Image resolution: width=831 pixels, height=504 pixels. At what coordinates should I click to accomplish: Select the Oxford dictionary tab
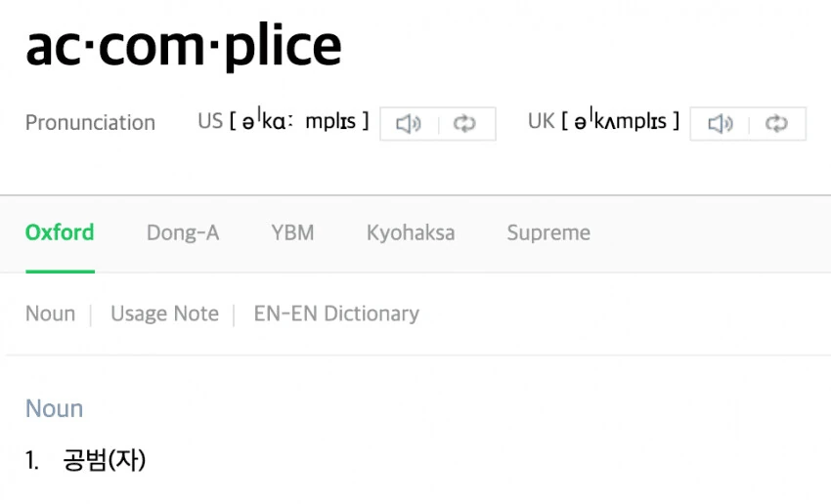[x=60, y=232]
